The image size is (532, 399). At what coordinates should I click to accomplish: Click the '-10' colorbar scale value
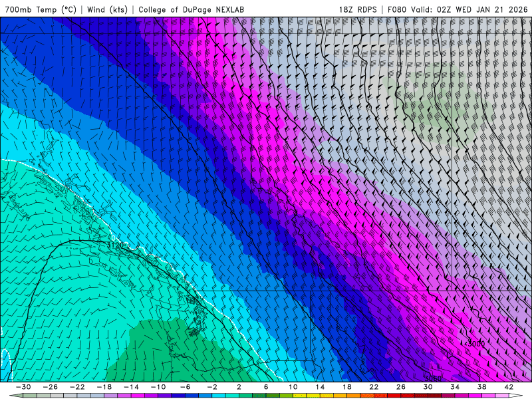[158, 387]
